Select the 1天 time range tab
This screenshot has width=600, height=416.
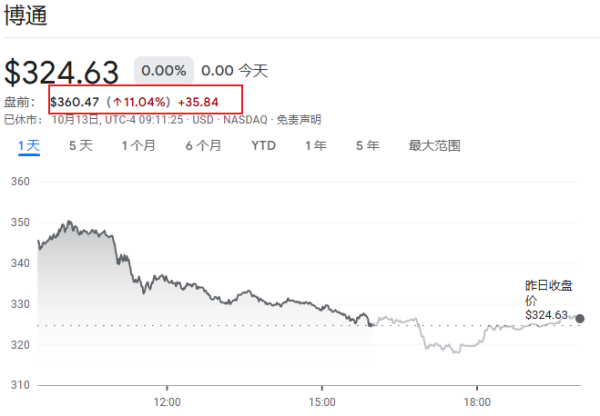coord(28,146)
